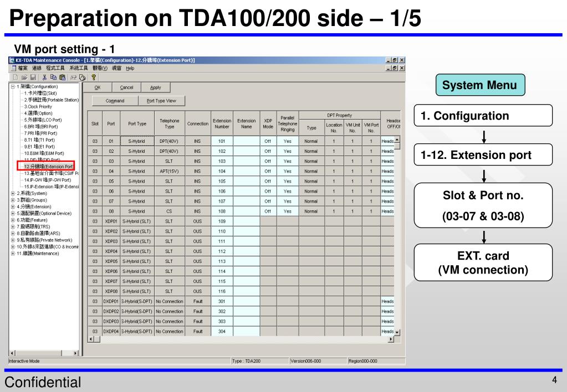Image resolution: width=567 pixels, height=392 pixels.
Task: Click the table's horizontal scrollbar right arrow
Action: pyautogui.click(x=391, y=339)
